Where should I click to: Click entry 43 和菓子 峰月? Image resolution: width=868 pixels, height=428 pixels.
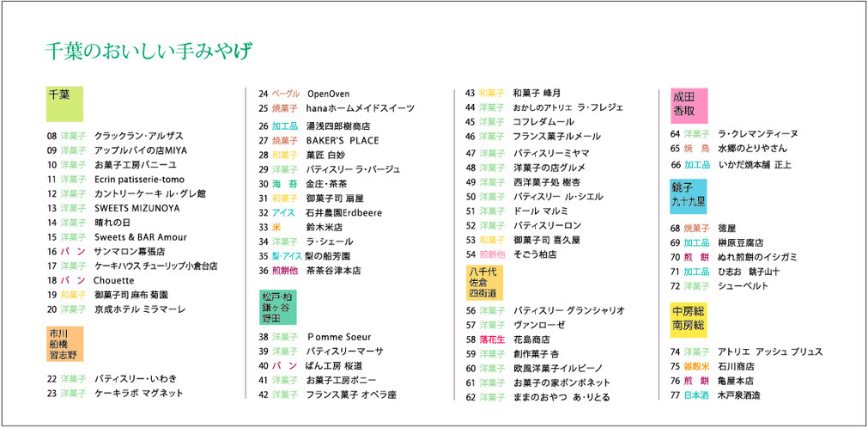pyautogui.click(x=513, y=93)
